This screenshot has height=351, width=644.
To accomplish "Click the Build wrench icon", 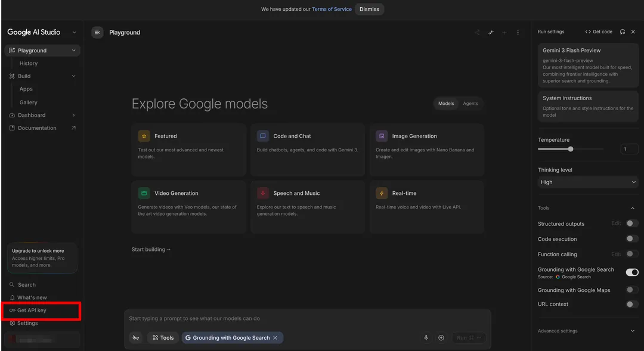I will [12, 76].
